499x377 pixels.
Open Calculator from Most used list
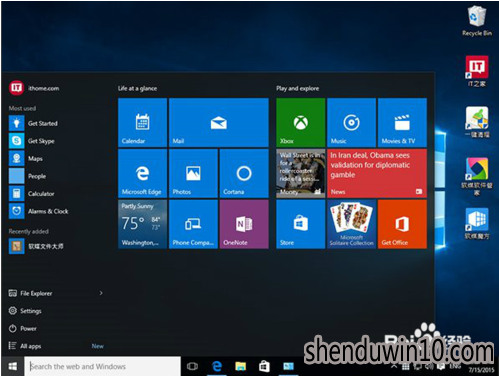click(x=57, y=194)
